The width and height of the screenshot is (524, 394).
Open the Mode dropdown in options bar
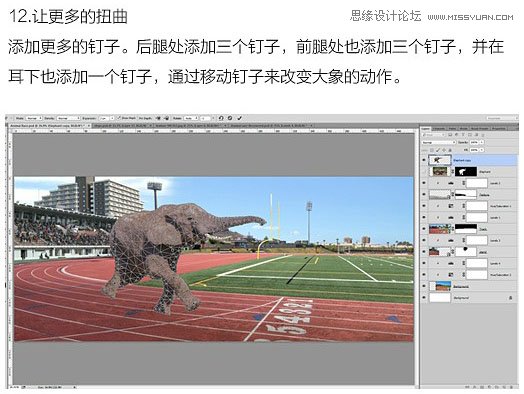point(33,118)
